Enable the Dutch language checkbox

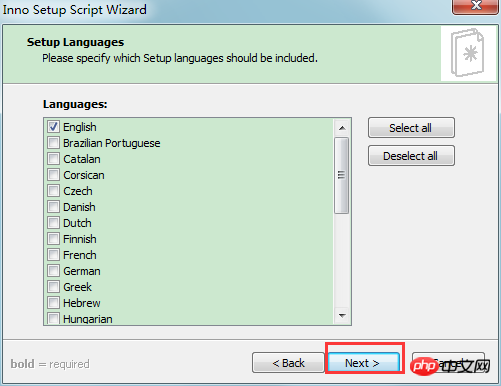pos(53,223)
